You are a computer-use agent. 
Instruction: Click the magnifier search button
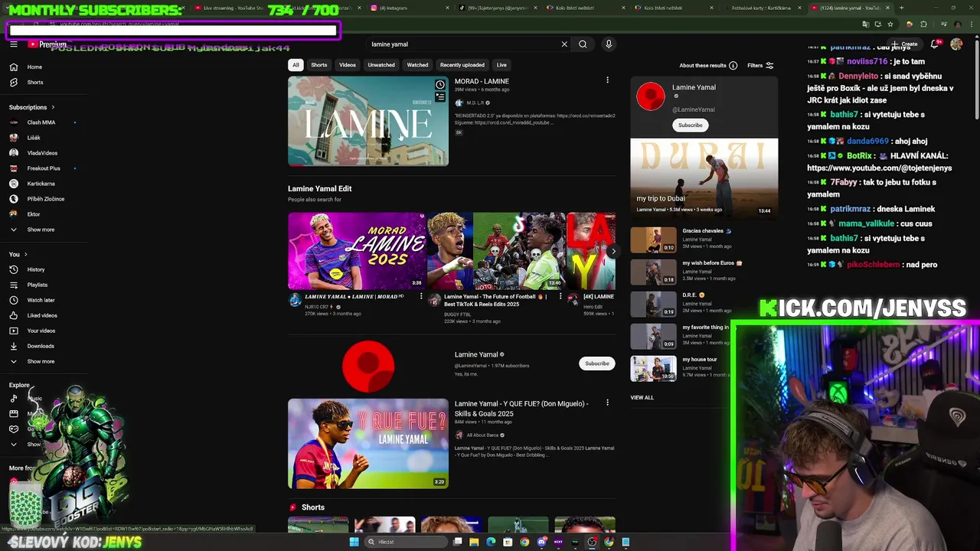[583, 44]
